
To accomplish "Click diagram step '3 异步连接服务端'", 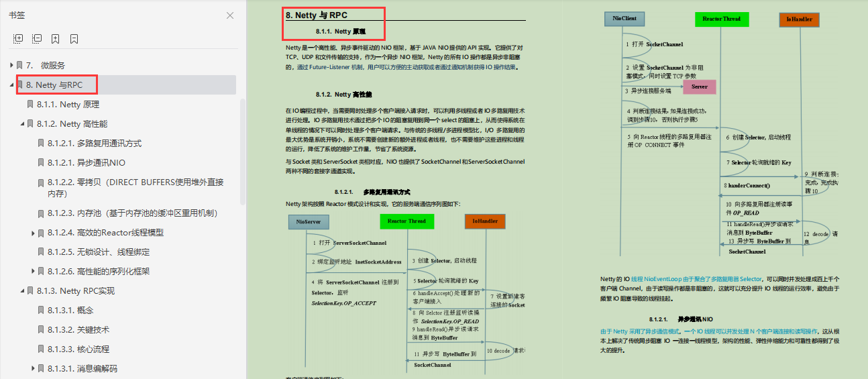I will (x=648, y=91).
